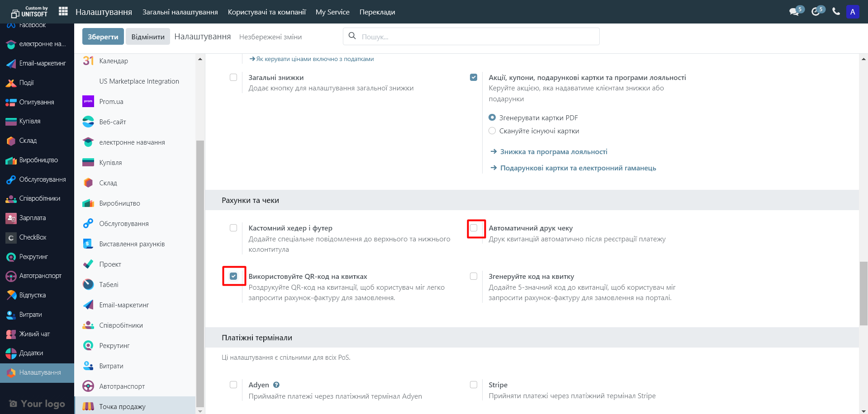
Task: Open Зарплата app in dark sidebar
Action: coord(37,218)
